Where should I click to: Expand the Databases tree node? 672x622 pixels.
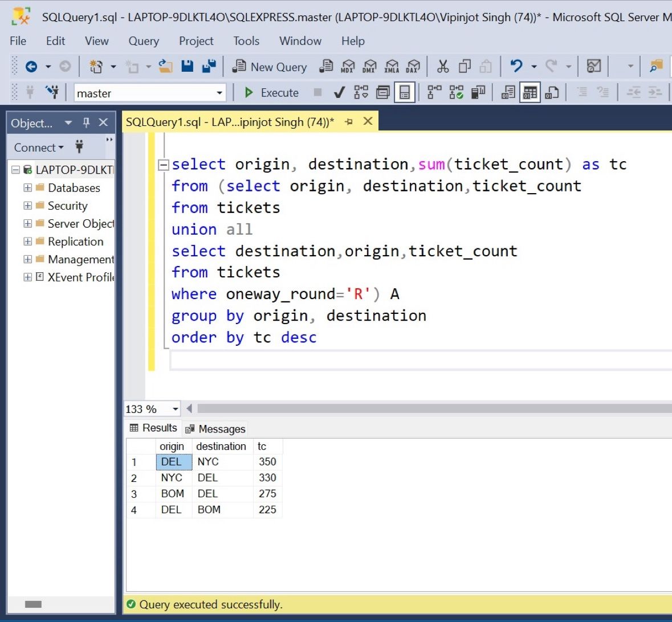tap(27, 188)
